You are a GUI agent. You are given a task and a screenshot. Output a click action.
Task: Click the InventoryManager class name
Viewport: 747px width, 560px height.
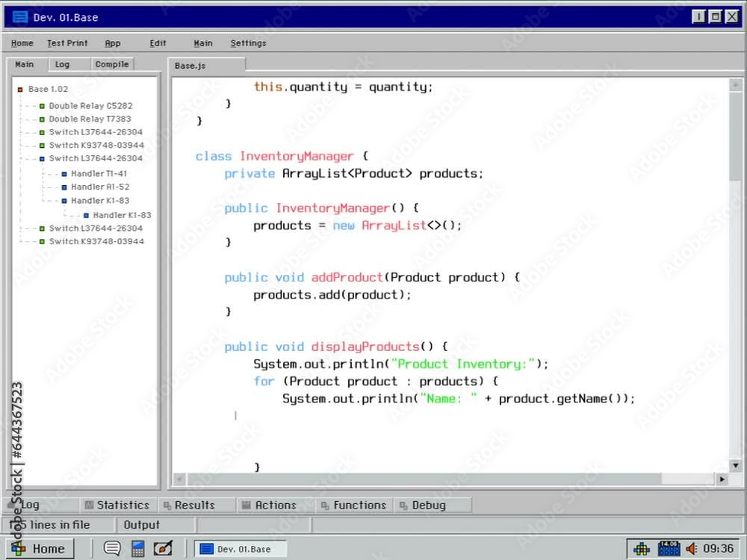coord(297,156)
